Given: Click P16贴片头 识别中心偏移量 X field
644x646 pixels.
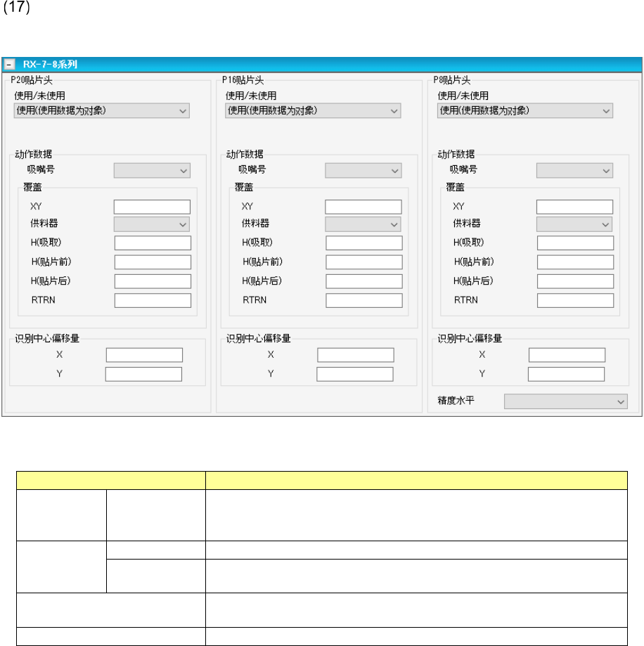Looking at the screenshot, I should tap(356, 355).
